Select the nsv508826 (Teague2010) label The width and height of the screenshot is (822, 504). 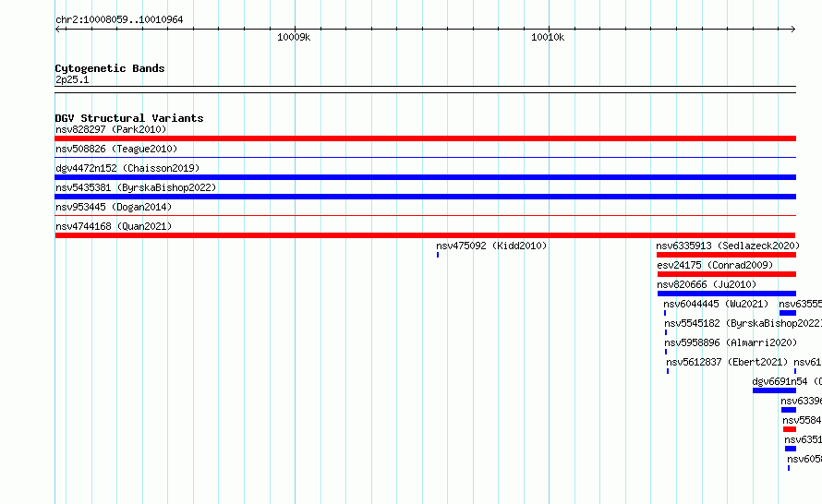pos(116,149)
